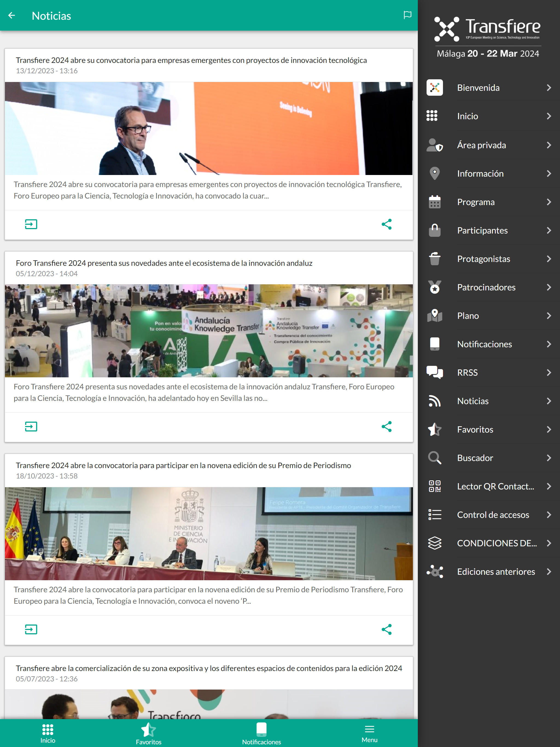560x747 pixels.
Task: Open the Premio de Periodismo article via its enter icon
Action: [x=31, y=629]
